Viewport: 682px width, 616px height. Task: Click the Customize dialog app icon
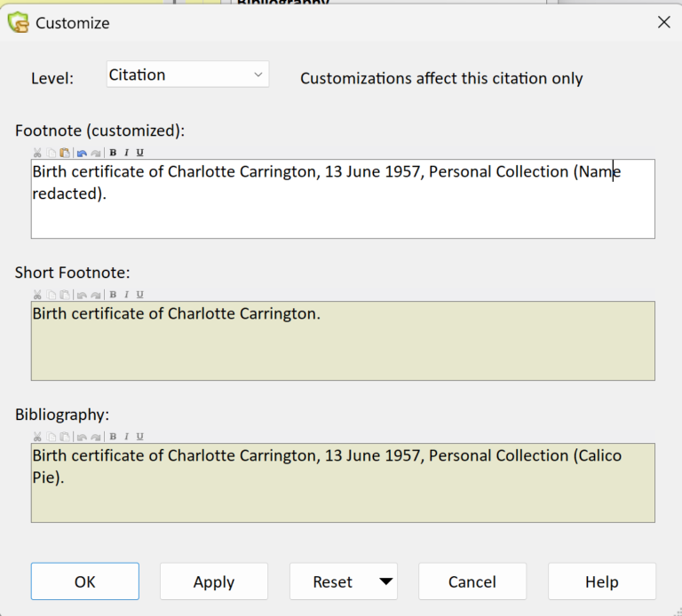coord(19,22)
